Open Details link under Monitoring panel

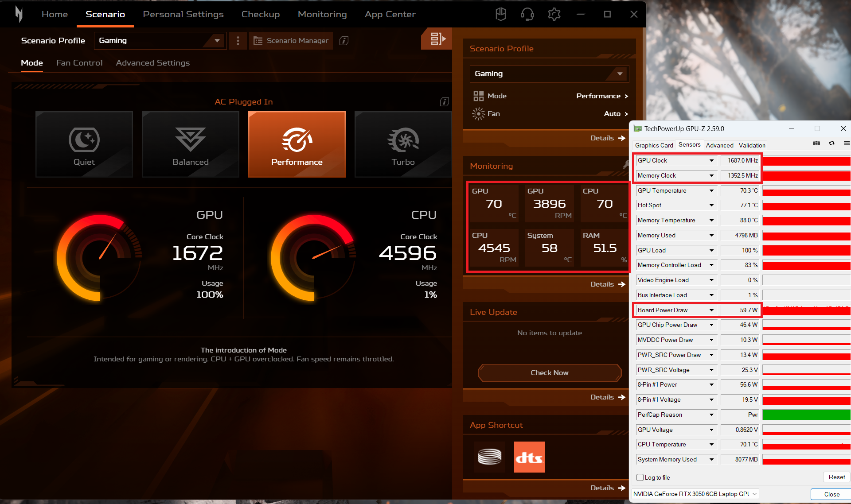coord(608,284)
